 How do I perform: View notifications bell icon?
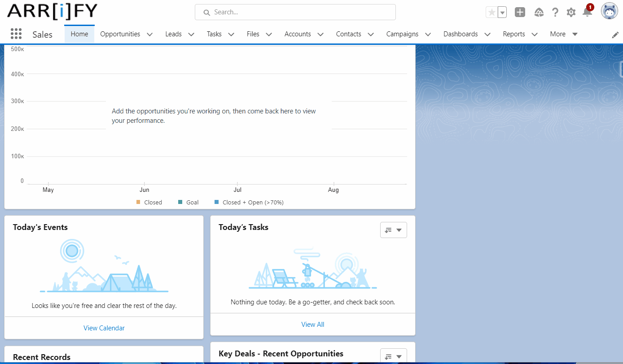[x=587, y=13]
